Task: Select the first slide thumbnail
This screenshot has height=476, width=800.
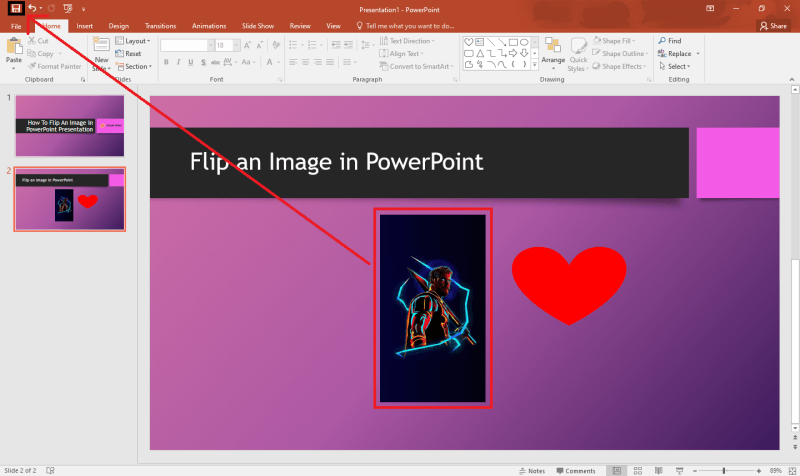Action: point(70,126)
